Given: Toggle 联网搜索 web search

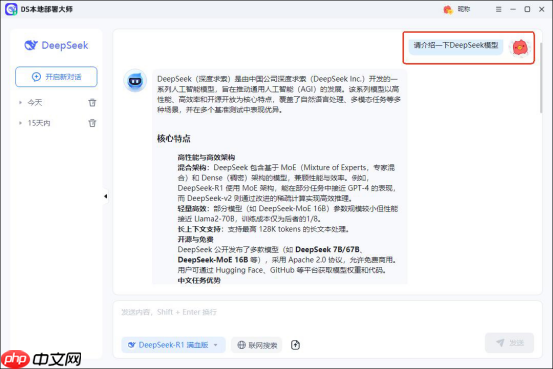Looking at the screenshot, I should (256, 345).
